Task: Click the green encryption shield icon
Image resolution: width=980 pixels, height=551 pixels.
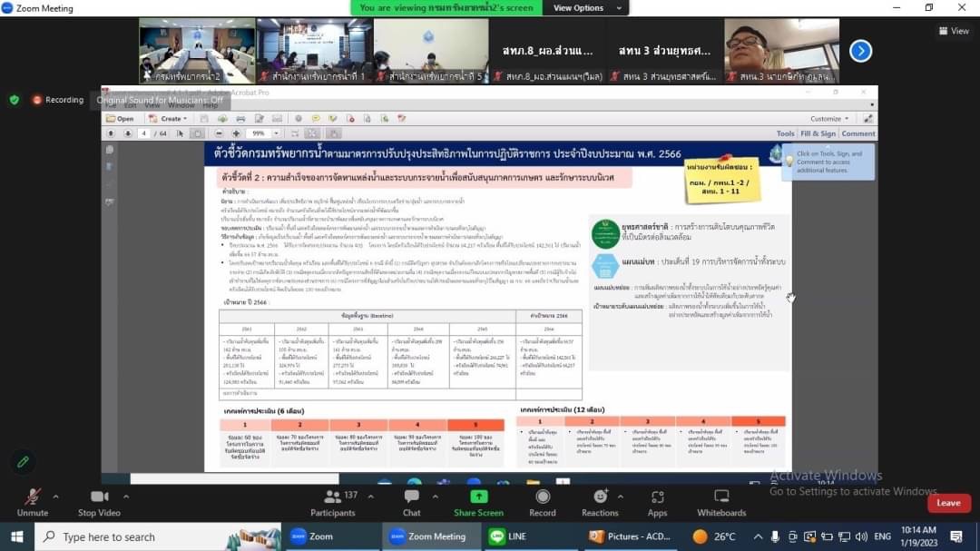Action: coord(15,100)
